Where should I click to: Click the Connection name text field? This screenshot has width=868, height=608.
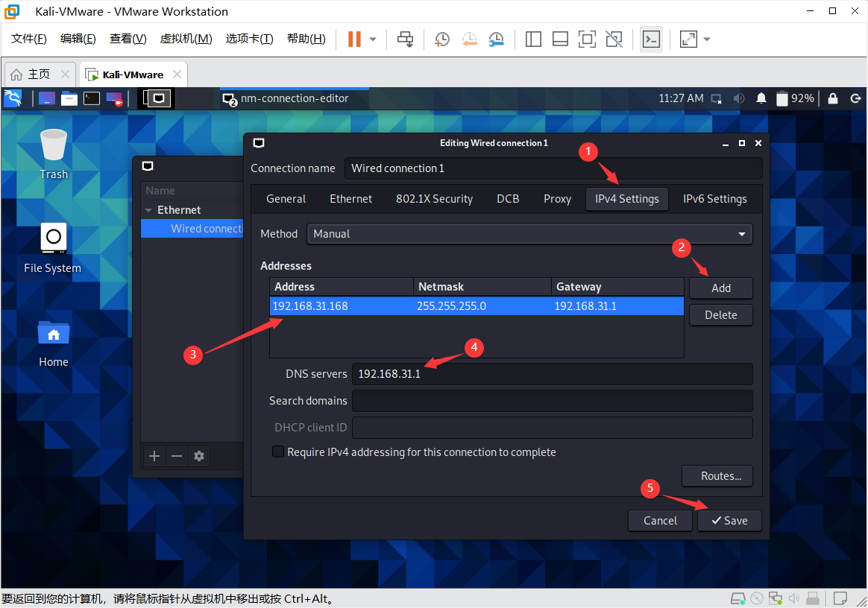(553, 168)
